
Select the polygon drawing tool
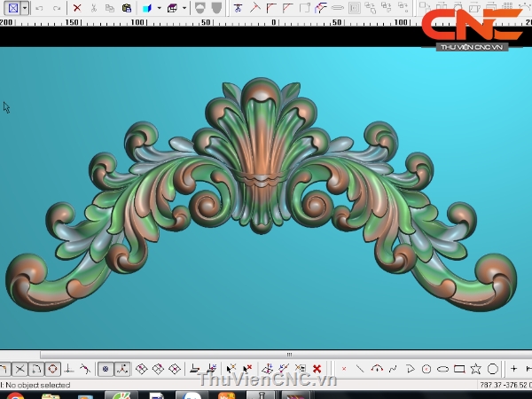tap(492, 369)
